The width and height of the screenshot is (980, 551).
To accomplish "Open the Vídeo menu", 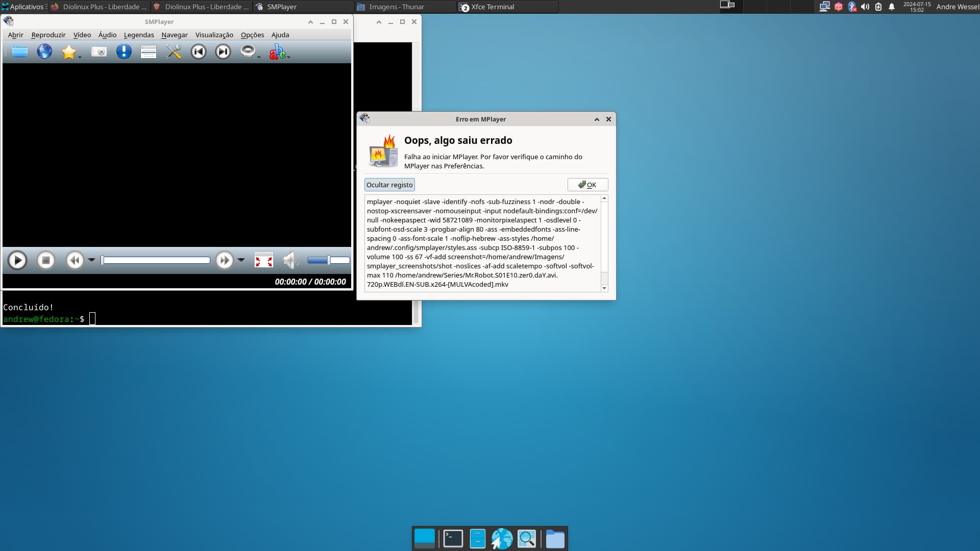I will [x=82, y=35].
